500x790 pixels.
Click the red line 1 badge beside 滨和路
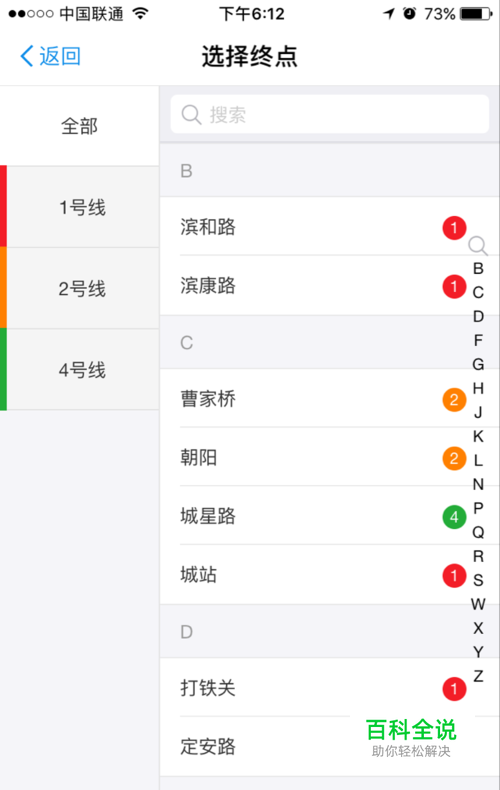(454, 228)
